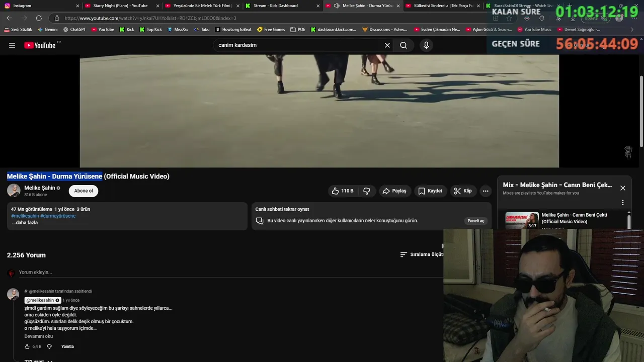Open Mix playlist options three-dot menu

623,203
